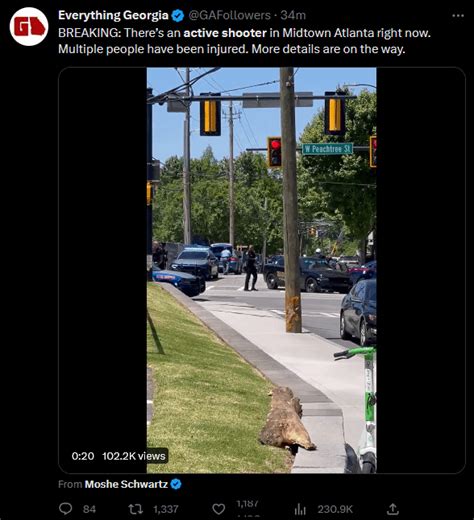Click the 34m timestamp
The width and height of the screenshot is (474, 520).
click(293, 15)
